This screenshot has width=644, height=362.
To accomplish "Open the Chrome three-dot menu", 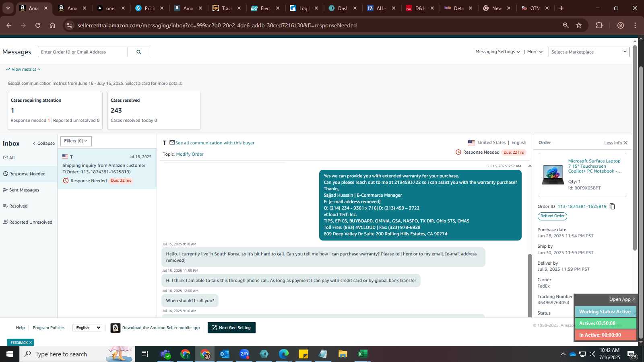I will (x=635, y=25).
